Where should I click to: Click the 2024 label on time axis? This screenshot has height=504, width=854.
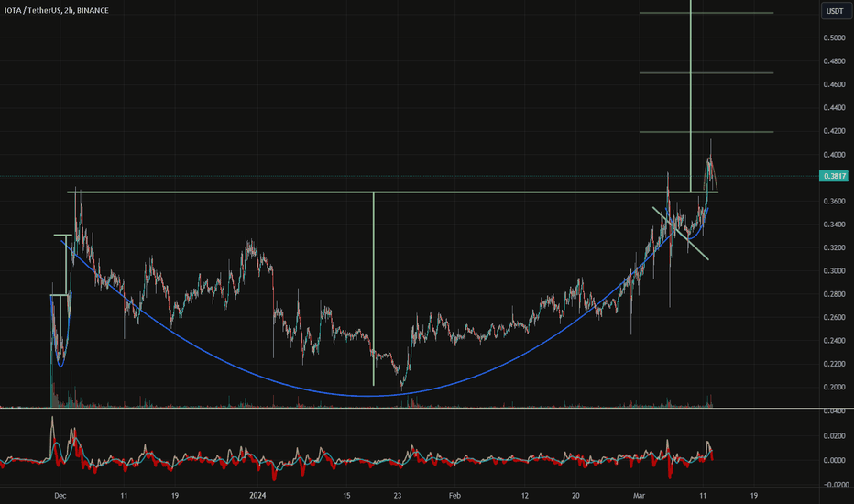(x=257, y=495)
